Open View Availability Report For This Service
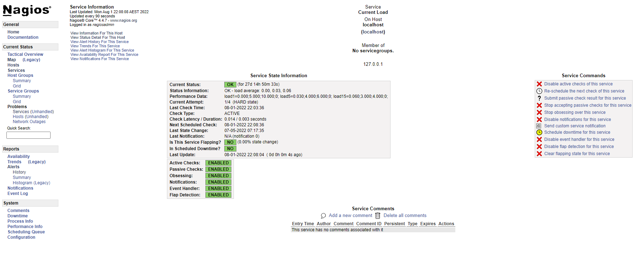644x254 pixels. click(x=104, y=55)
